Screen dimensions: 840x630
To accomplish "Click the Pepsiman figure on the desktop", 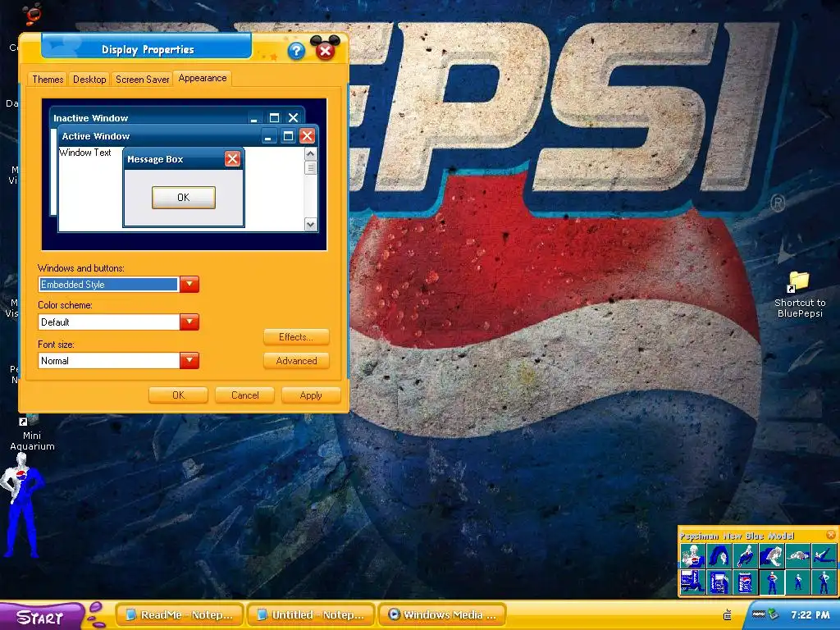I will 22,504.
